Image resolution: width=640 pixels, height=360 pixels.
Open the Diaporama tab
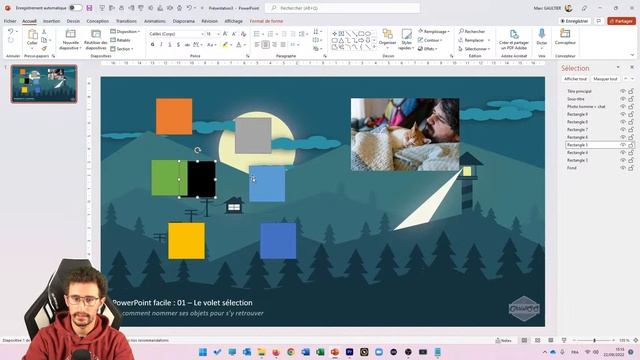tap(184, 21)
